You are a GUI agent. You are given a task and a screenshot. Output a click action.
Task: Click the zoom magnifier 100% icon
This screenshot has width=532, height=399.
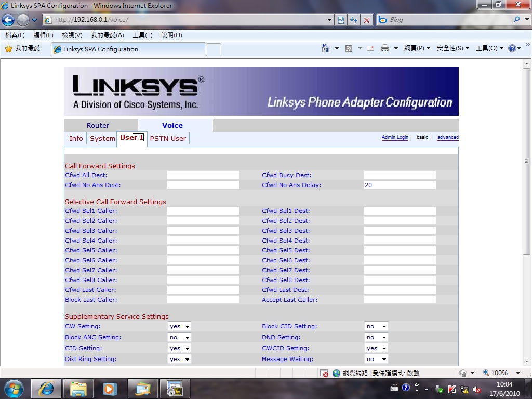pyautogui.click(x=486, y=373)
